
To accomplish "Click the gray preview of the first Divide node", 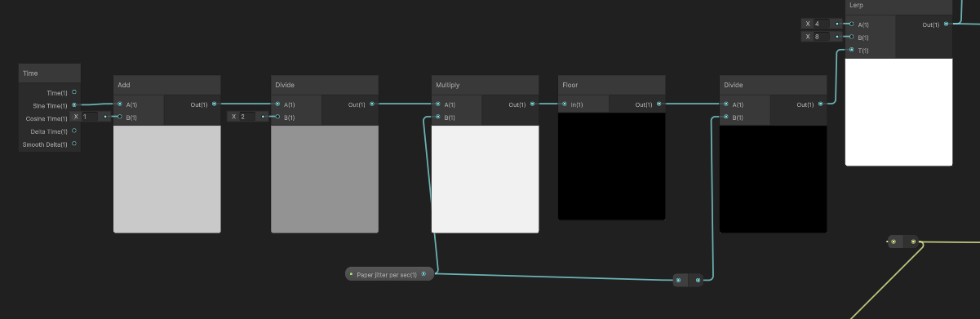I will [325, 179].
